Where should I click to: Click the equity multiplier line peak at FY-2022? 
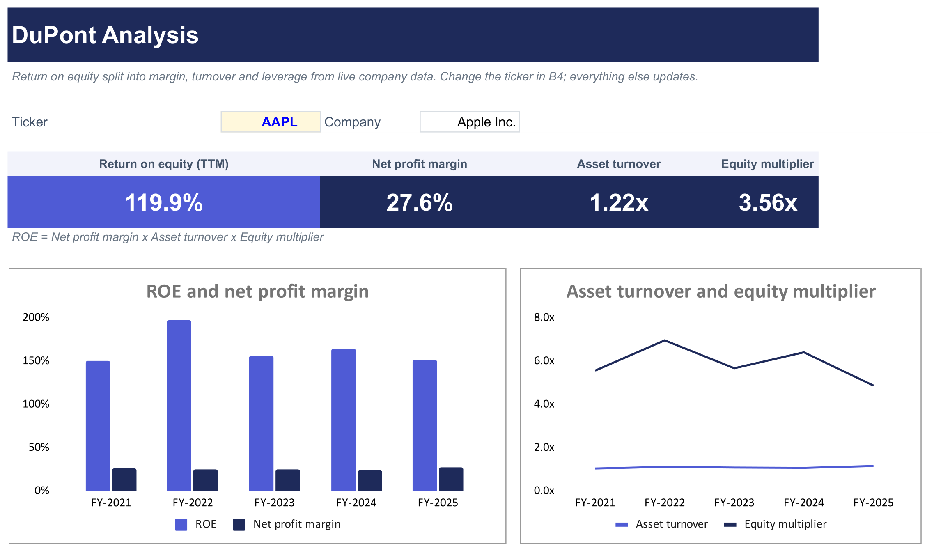coord(665,340)
